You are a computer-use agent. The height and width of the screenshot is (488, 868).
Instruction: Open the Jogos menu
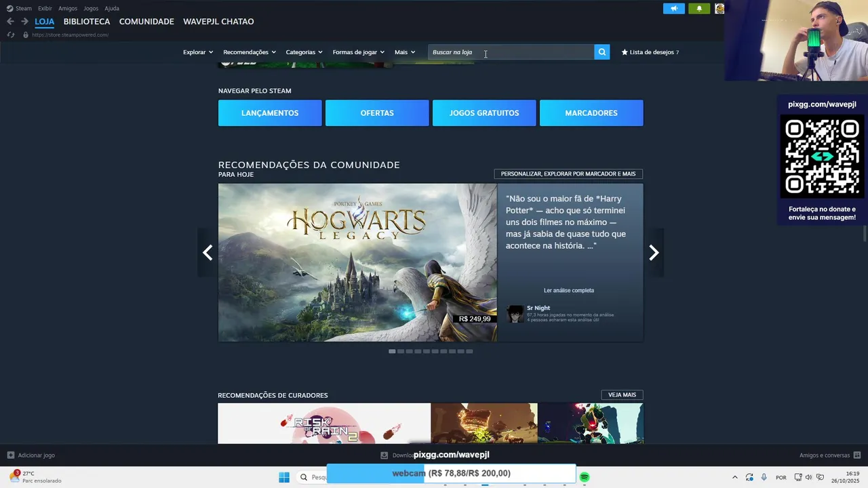(x=91, y=8)
